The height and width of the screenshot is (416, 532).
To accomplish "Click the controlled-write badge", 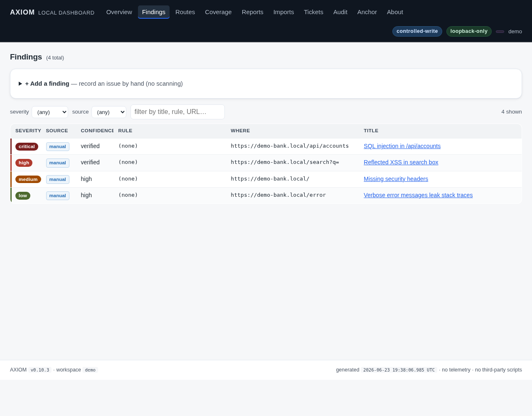I will tap(417, 31).
